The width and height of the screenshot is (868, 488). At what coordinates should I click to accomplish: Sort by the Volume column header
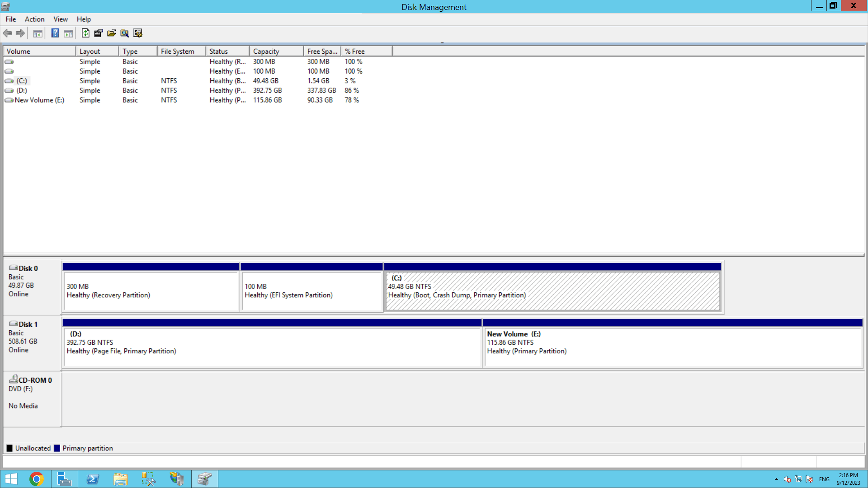39,51
